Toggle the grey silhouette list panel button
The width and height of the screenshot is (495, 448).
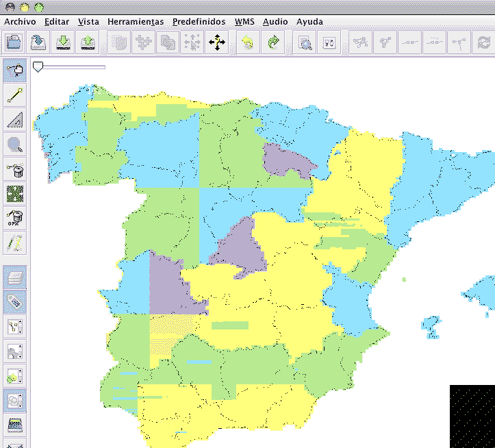coord(15,351)
